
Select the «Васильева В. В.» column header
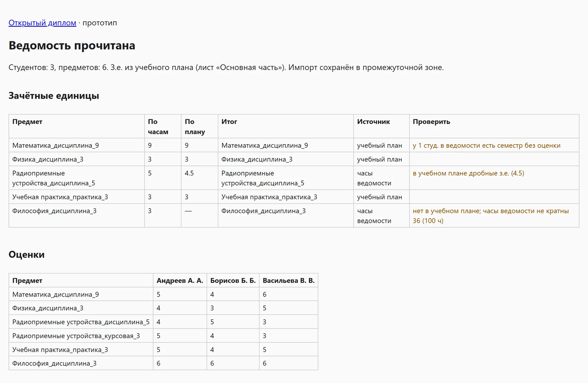(289, 280)
